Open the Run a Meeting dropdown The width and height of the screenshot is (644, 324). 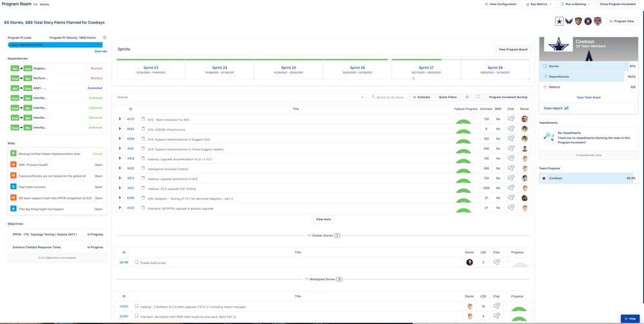pos(576,4)
